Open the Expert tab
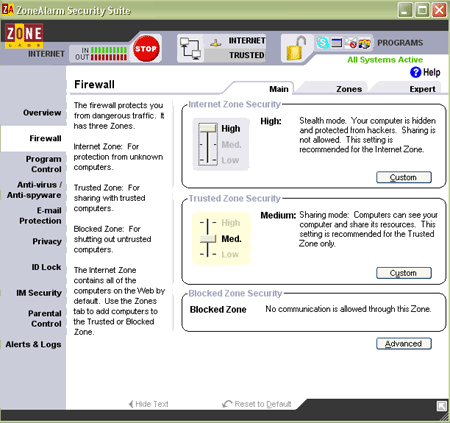Screen dimensions: 450x423 pos(422,89)
